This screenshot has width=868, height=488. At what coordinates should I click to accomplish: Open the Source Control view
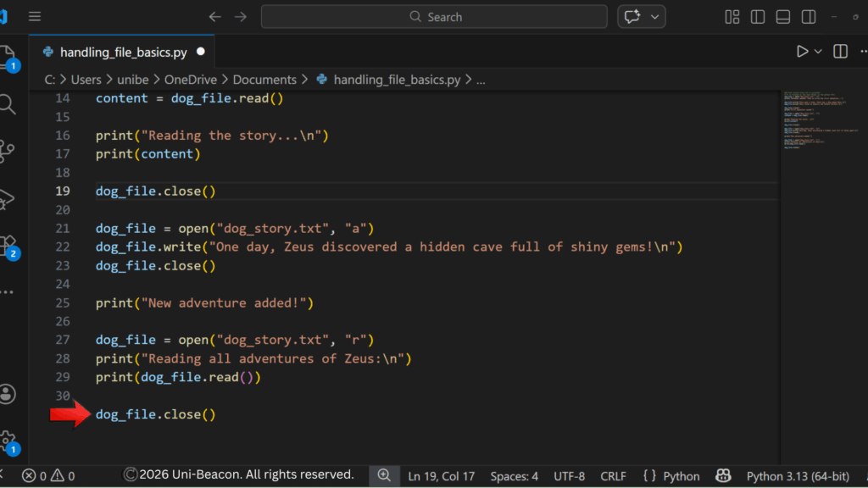(7, 151)
